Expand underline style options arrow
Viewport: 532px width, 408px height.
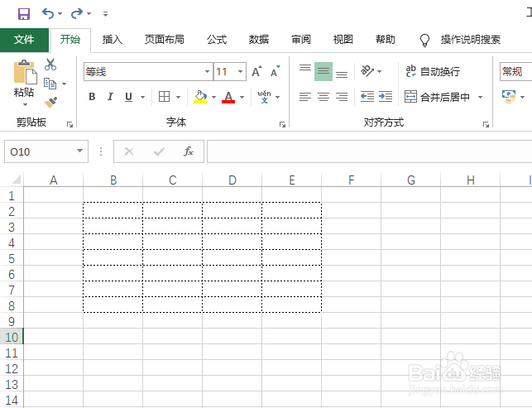[x=143, y=97]
